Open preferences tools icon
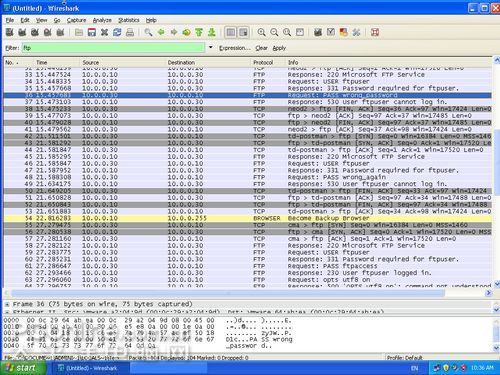Image resolution: width=500 pixels, height=375 pixels. [x=356, y=32]
